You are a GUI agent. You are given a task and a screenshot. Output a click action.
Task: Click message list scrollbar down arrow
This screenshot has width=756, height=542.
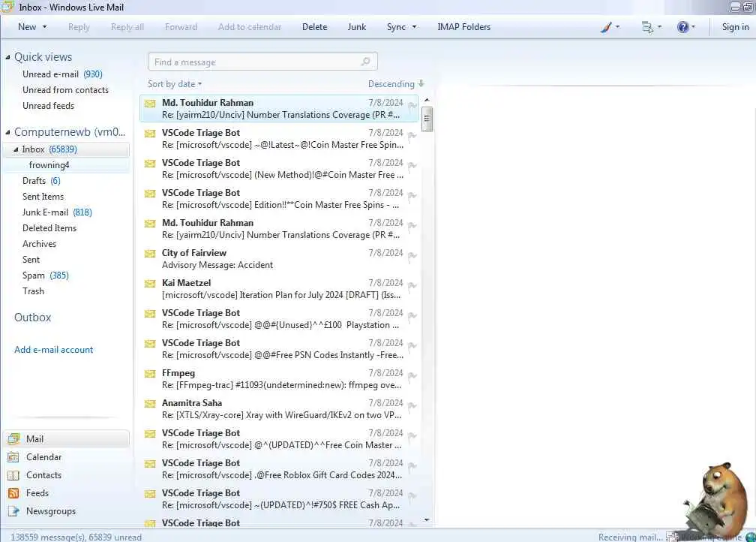click(x=427, y=519)
